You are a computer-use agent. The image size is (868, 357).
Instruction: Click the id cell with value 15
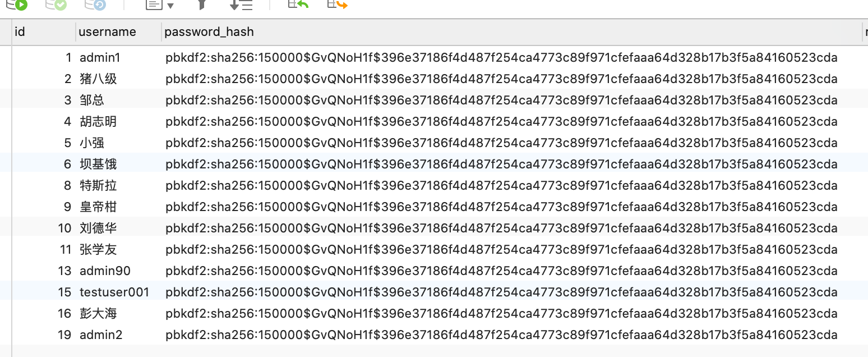(x=44, y=292)
